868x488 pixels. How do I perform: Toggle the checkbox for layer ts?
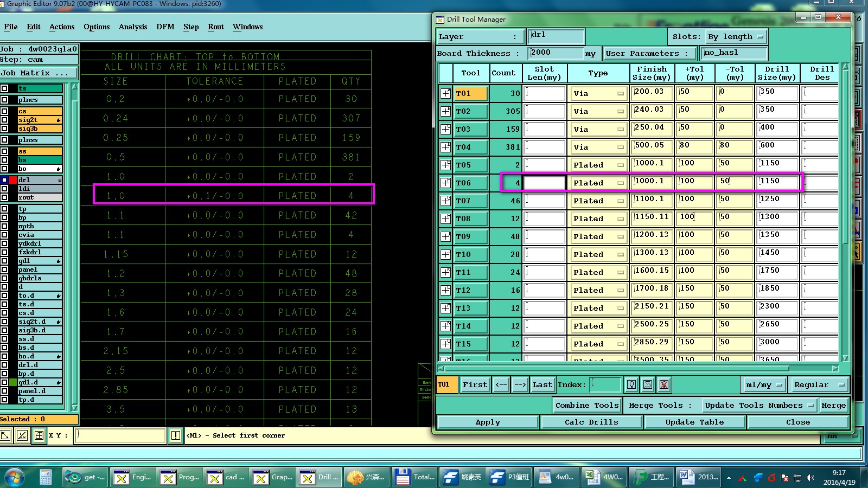[x=4, y=88]
